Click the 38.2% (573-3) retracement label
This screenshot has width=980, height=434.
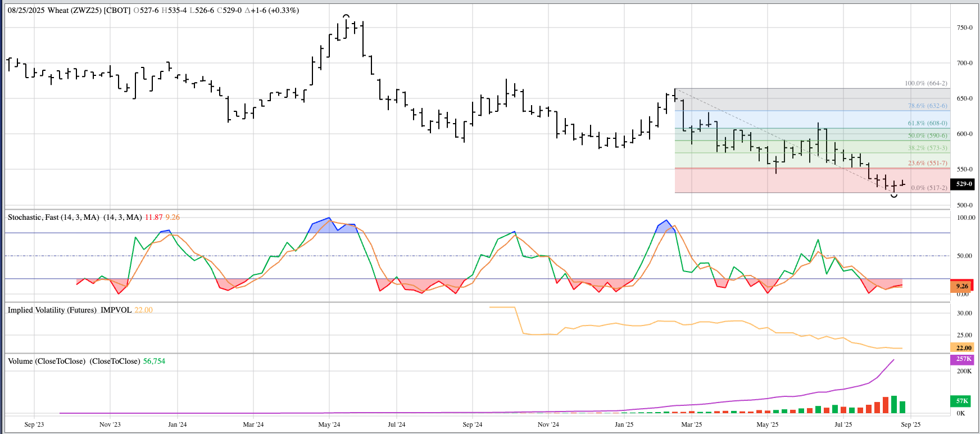[x=927, y=148]
